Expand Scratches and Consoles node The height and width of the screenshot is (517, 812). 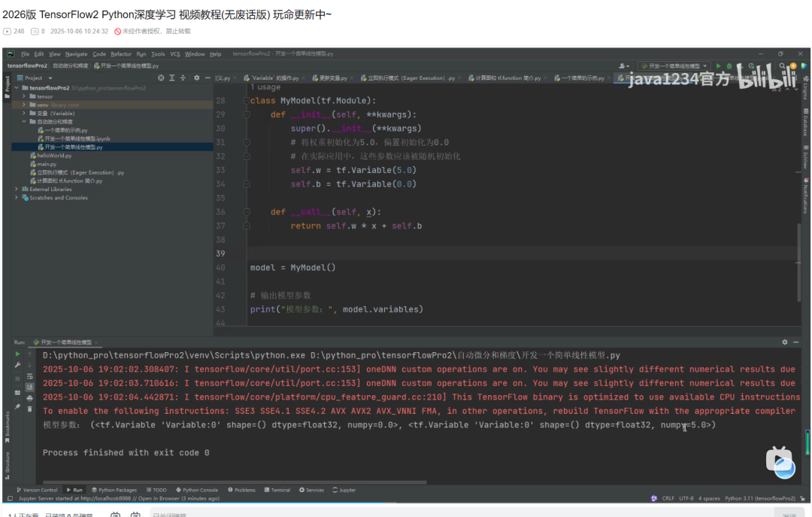[x=17, y=198]
